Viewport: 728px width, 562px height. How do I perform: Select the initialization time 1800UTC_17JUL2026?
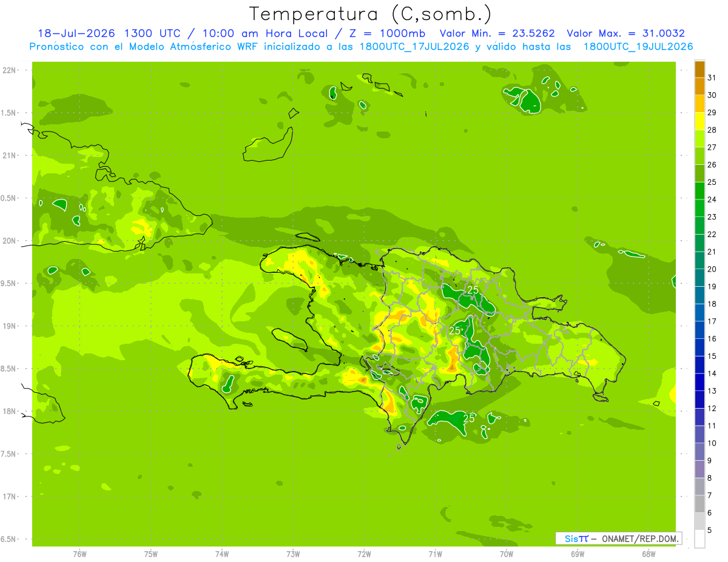point(414,47)
